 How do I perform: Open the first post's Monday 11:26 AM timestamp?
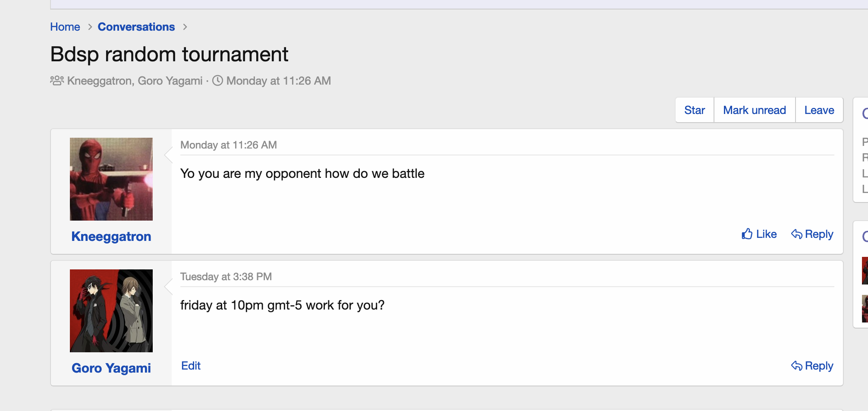pyautogui.click(x=229, y=145)
